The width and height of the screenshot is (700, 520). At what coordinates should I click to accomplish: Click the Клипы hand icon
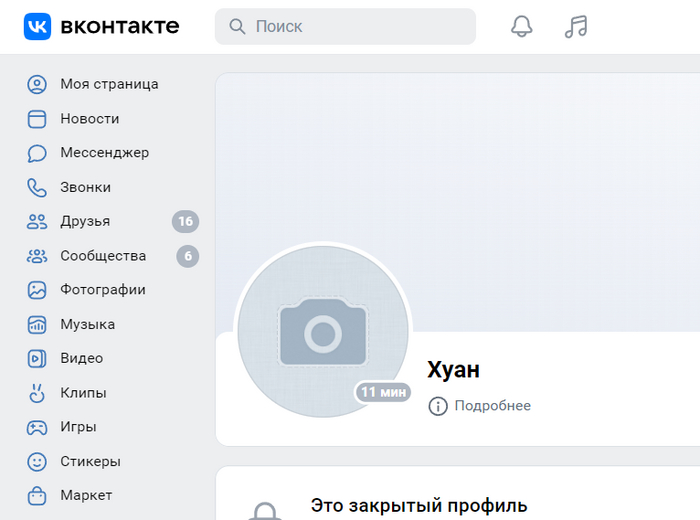click(x=37, y=393)
